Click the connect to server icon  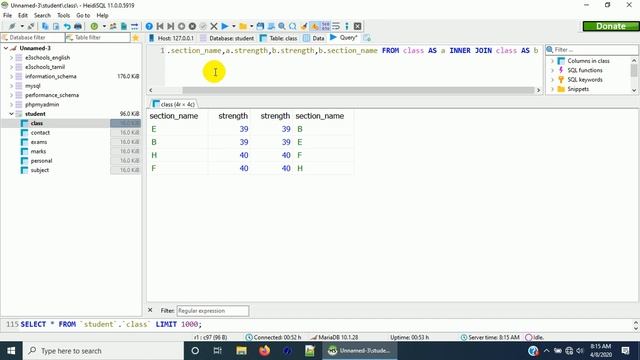point(12,26)
